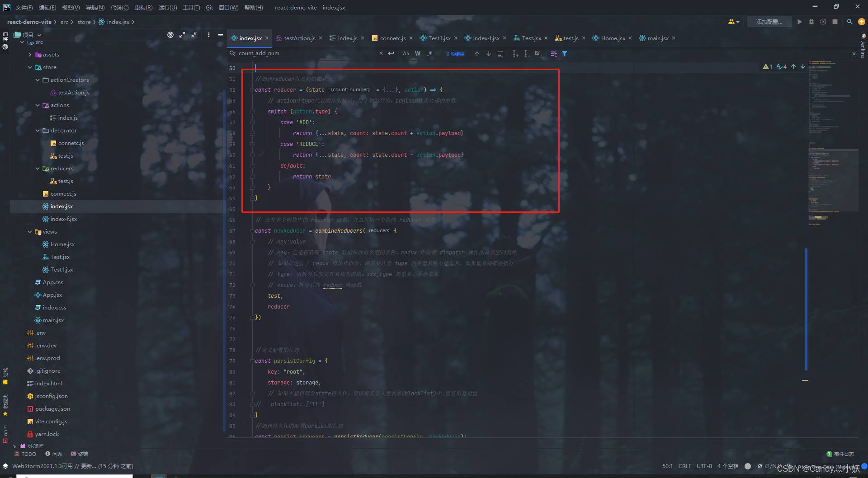Toggle match case (Aa) in the find bar

406,53
